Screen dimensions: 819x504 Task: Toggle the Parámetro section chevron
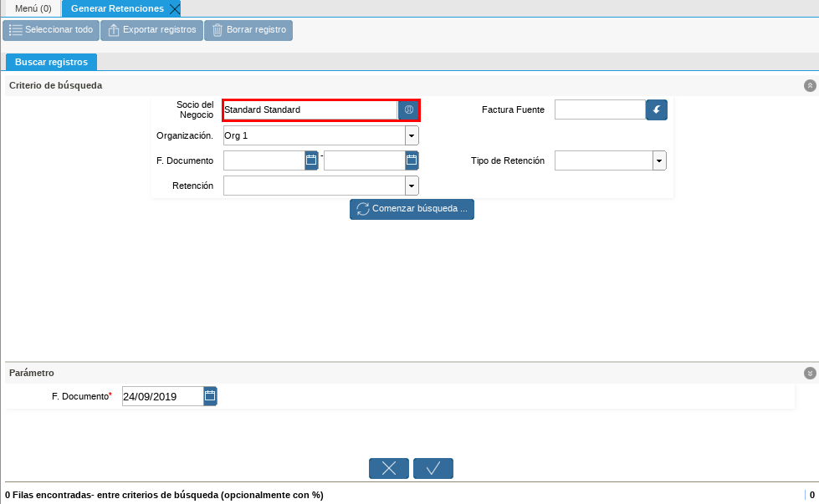point(810,373)
